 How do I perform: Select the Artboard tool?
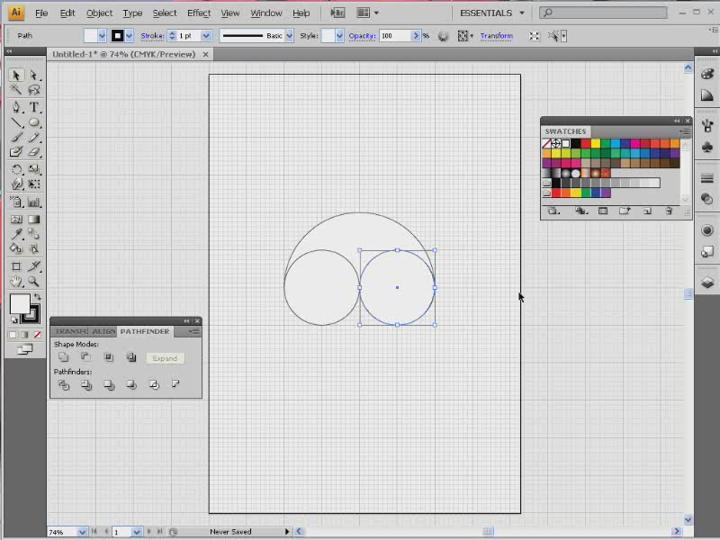[x=16, y=266]
